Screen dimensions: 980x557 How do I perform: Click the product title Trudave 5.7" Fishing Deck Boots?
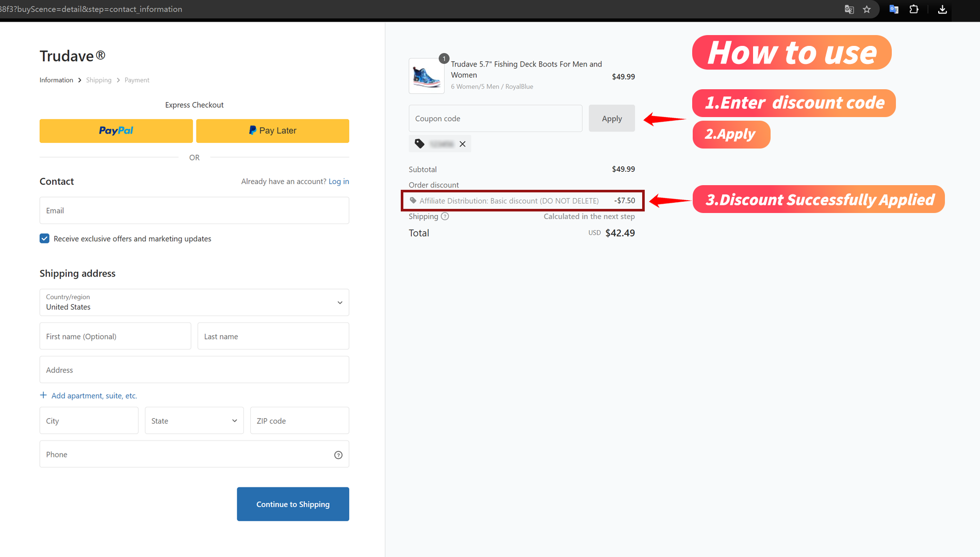tap(526, 70)
